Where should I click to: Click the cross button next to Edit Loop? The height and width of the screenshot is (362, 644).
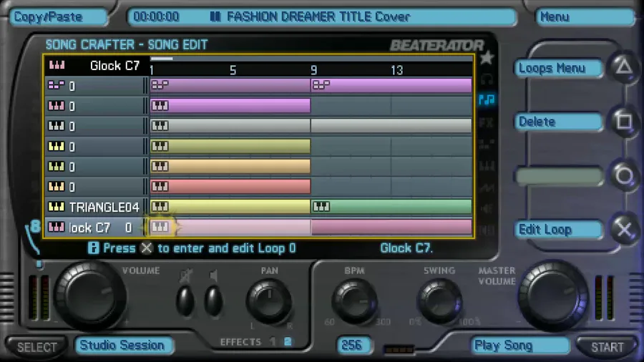(624, 230)
